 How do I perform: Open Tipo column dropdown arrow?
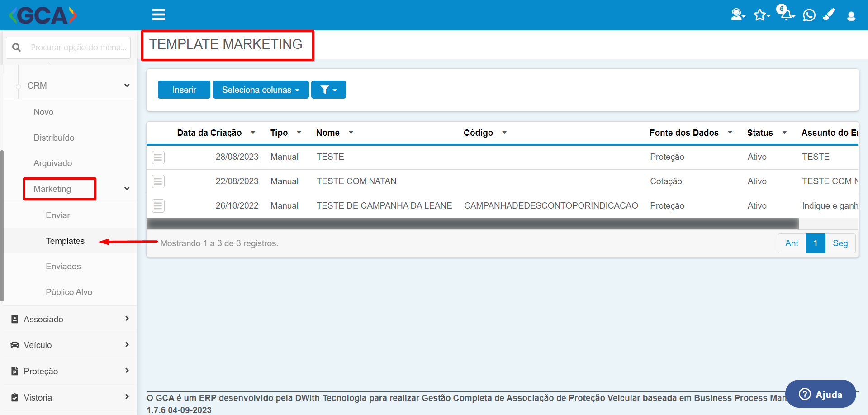pyautogui.click(x=299, y=133)
